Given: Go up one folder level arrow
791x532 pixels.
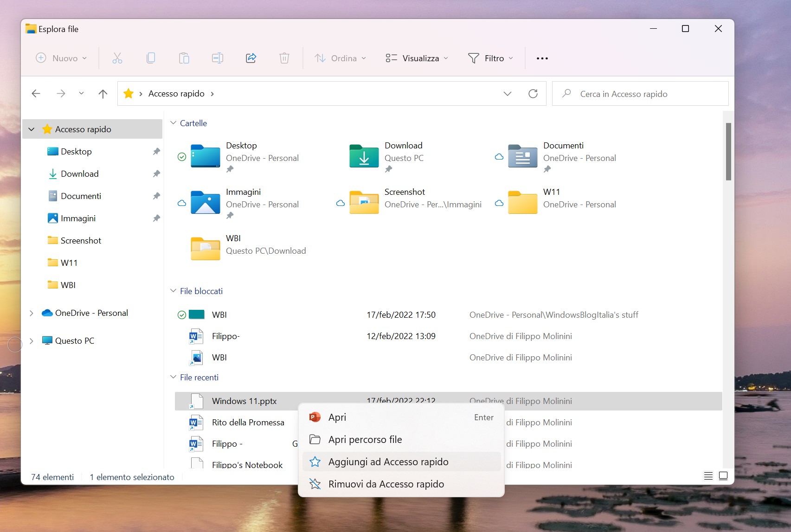Looking at the screenshot, I should click(x=103, y=94).
